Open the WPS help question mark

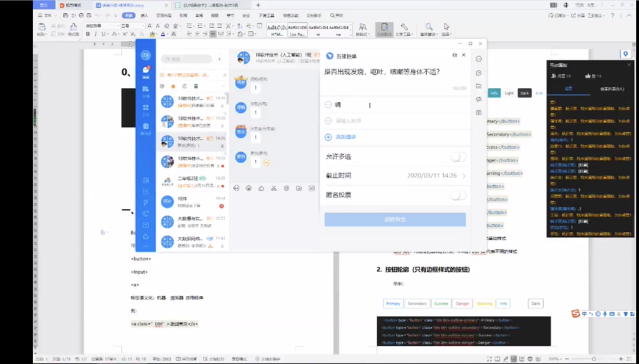[x=613, y=16]
